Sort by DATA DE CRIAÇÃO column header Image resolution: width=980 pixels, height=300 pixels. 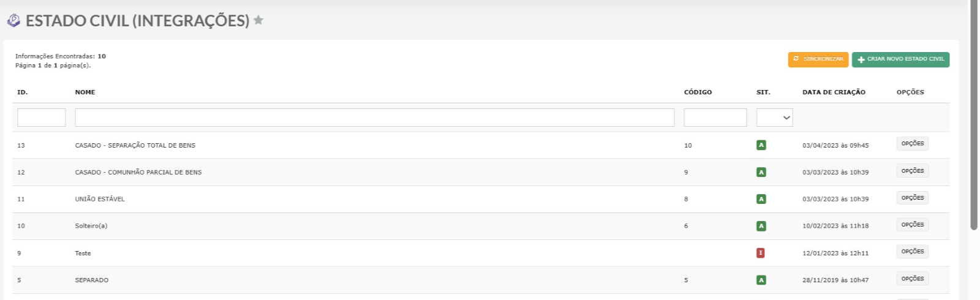coord(834,92)
